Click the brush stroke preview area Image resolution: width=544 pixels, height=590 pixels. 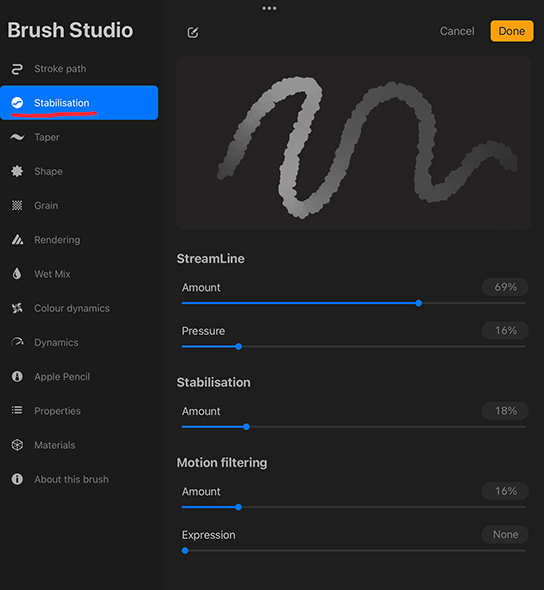click(354, 143)
